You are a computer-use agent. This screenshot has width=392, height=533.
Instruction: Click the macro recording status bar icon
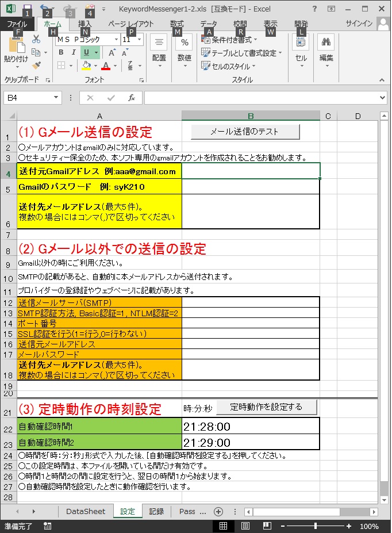click(x=47, y=526)
